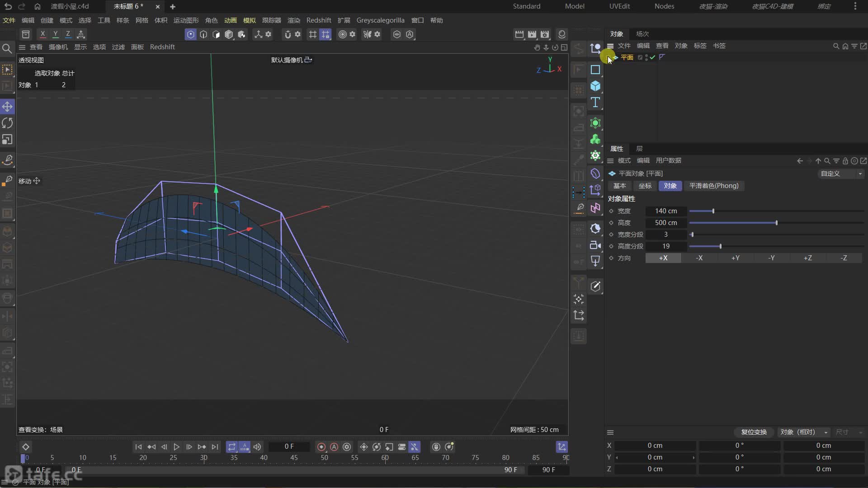Image resolution: width=868 pixels, height=488 pixels.
Task: Switch to the Nodes layout
Action: (664, 6)
